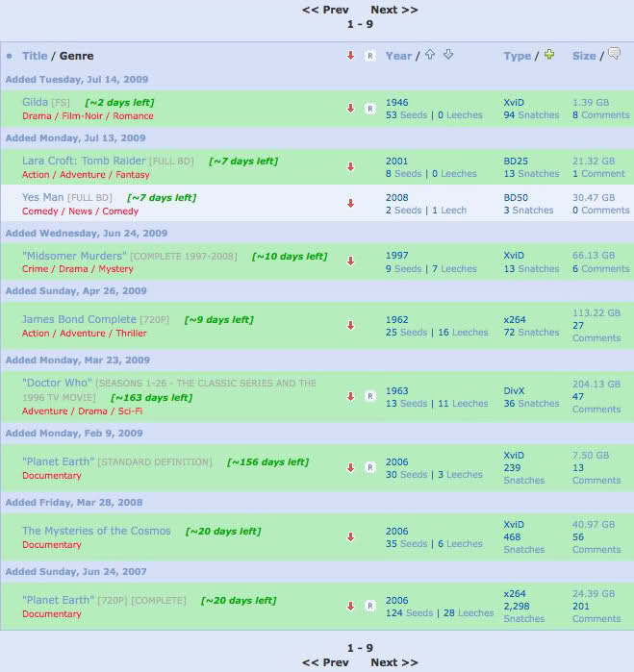Viewport: 634px width, 672px height.
Task: Sort by leeches using down arrow icon
Action: pos(448,55)
